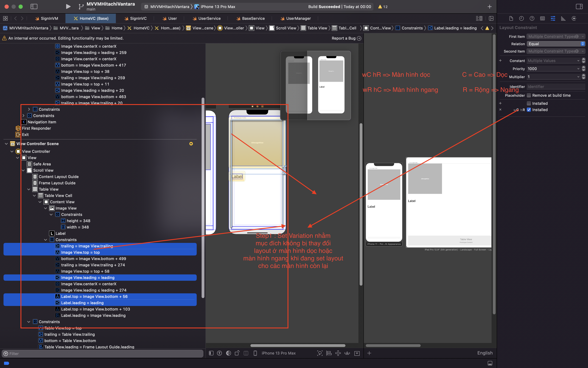Viewport: 588px width, 368px height.
Task: Open the related items grid icon
Action: click(x=5, y=19)
